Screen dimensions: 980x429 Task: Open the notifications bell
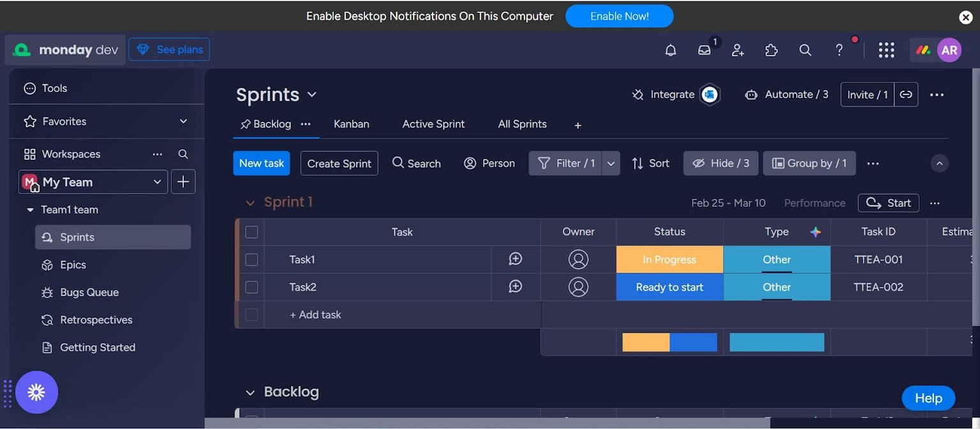671,50
